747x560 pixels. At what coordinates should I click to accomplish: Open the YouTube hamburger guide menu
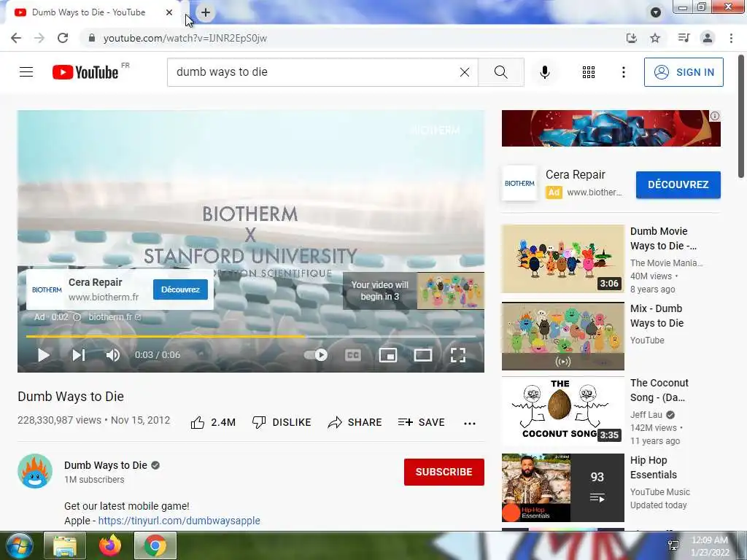tap(26, 72)
